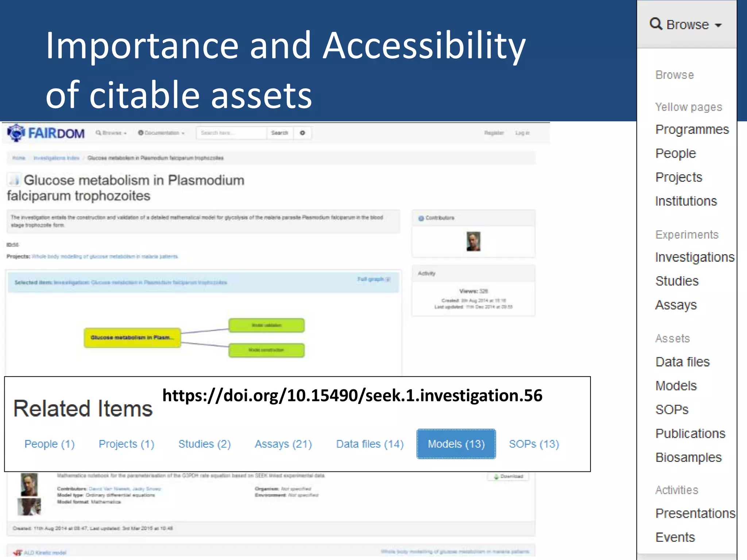Click the Register link
The height and width of the screenshot is (560, 747).
click(494, 133)
